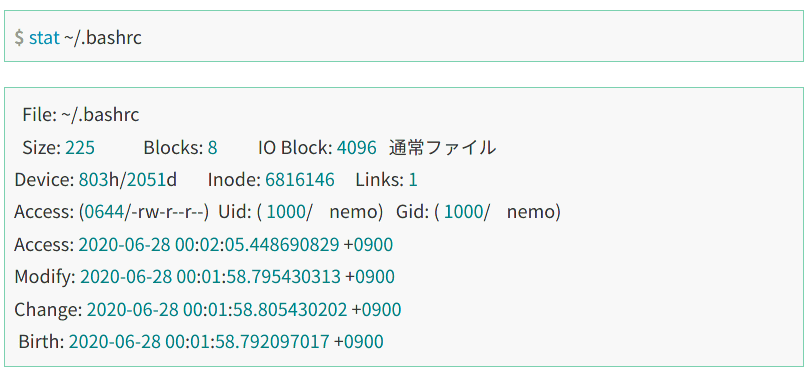
Task: Click the Uid value 1000
Action: 286,212
